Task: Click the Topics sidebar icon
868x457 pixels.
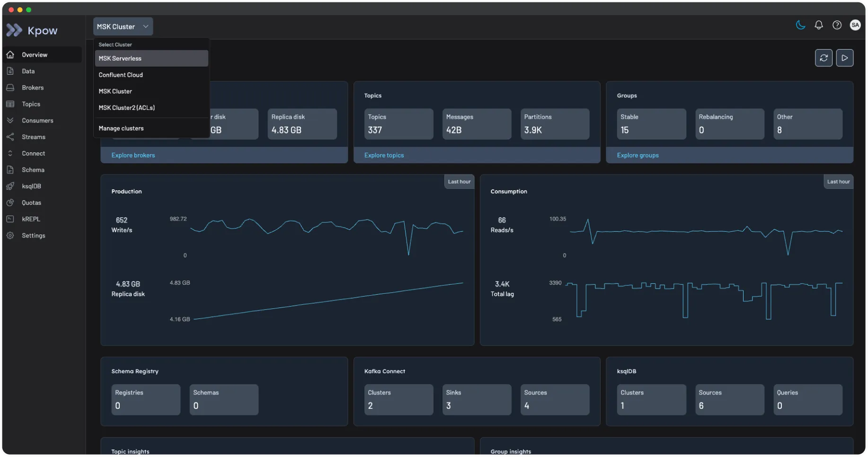Action: (x=10, y=104)
